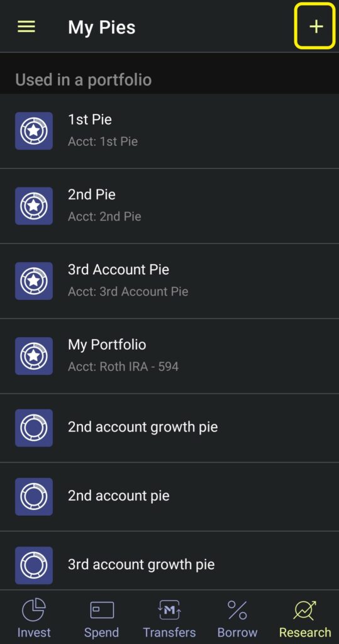Open the Transfers tab

[169, 618]
